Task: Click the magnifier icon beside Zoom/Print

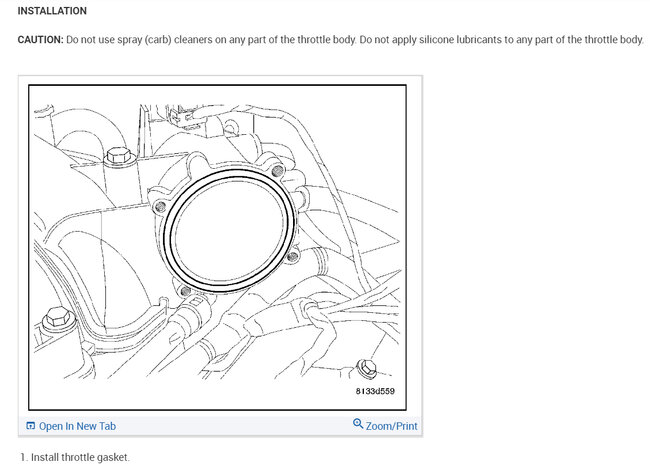Action: coord(358,424)
